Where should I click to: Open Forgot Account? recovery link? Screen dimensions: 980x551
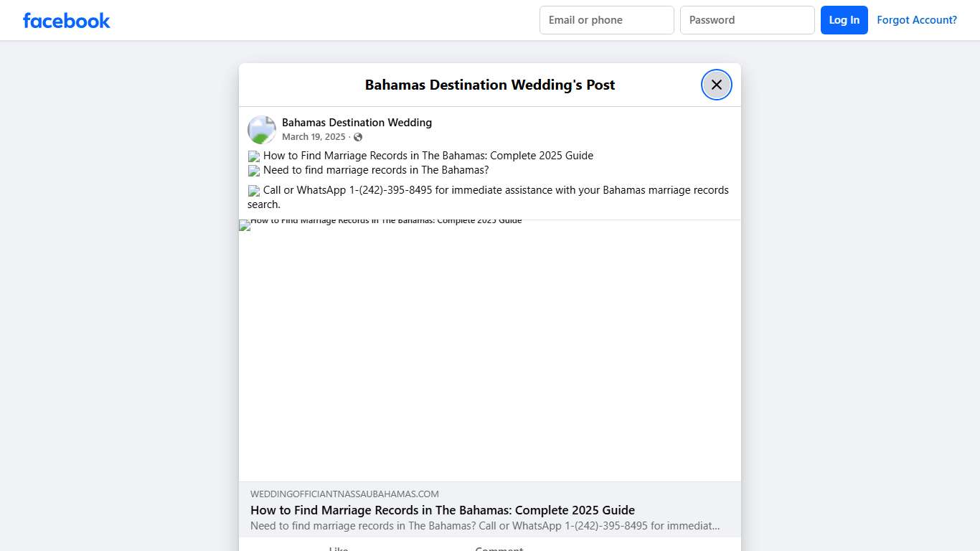[x=917, y=19]
